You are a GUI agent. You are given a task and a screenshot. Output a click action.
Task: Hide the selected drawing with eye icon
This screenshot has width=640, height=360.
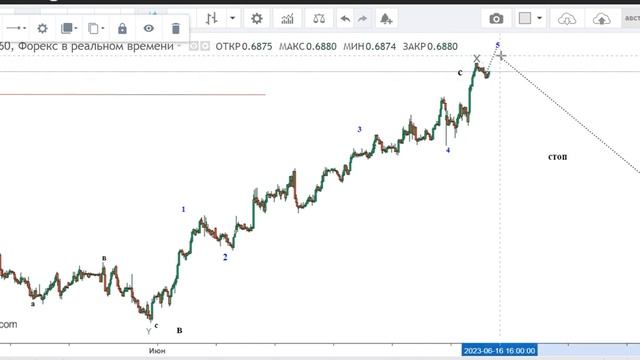coord(149,28)
